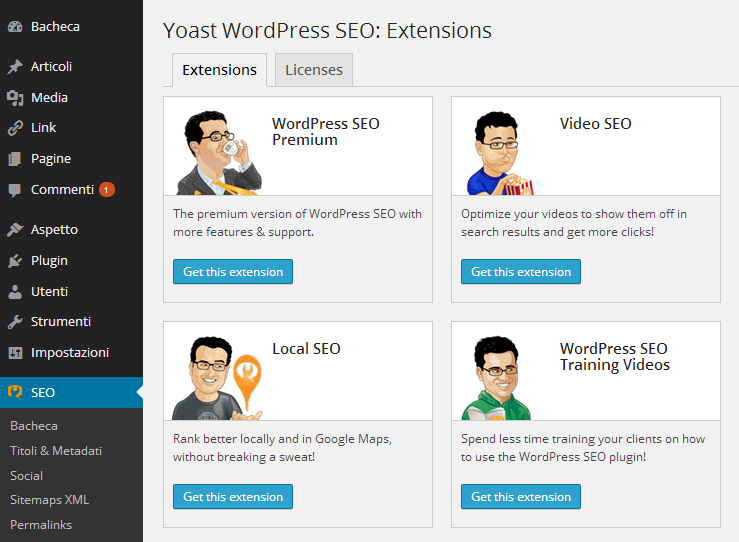Switch to the Licenses tab
Viewport: 739px width, 542px height.
coord(314,70)
